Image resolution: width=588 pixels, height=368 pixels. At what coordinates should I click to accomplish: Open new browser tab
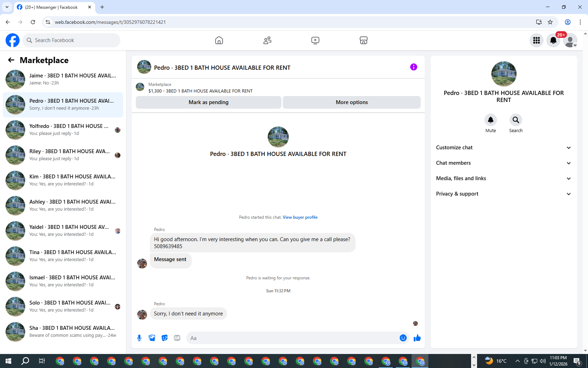[102, 7]
